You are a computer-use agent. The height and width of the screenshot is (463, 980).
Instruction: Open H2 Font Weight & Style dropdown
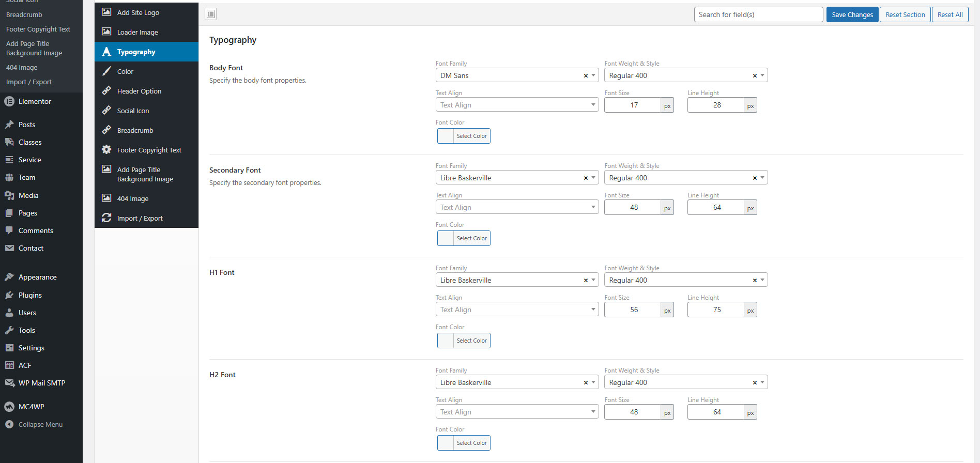[x=762, y=382]
